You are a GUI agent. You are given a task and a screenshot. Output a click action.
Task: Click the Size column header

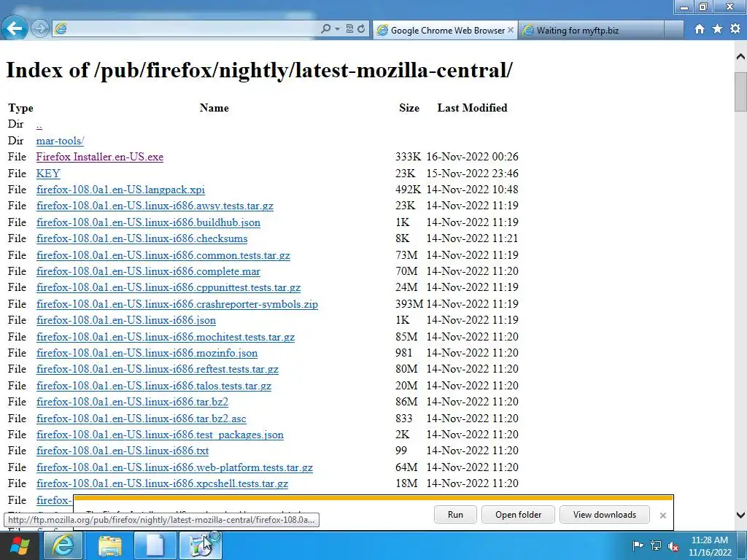[x=409, y=108]
